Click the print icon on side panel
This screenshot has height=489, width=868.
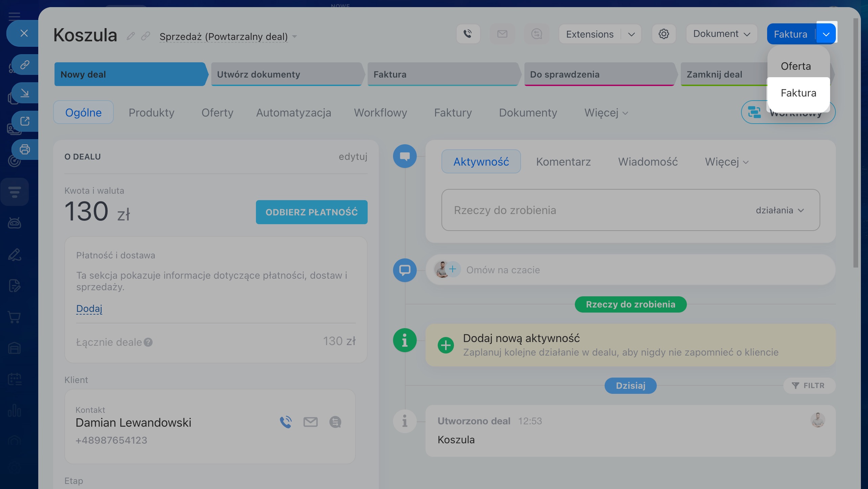(25, 149)
